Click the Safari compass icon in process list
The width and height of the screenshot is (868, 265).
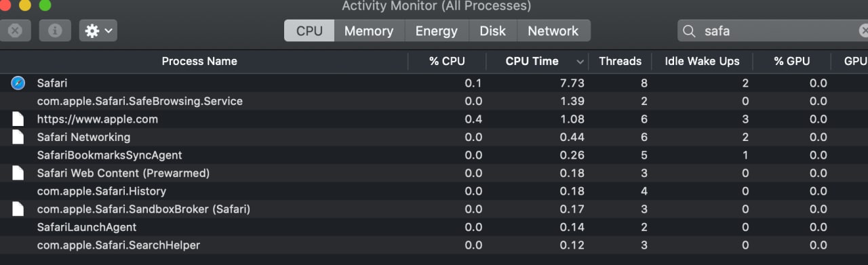18,83
